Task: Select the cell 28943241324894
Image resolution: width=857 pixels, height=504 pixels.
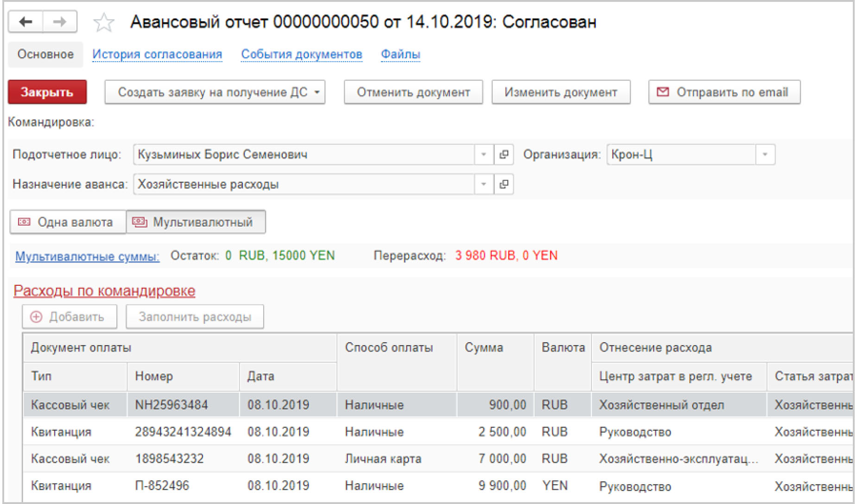Action: tap(183, 432)
